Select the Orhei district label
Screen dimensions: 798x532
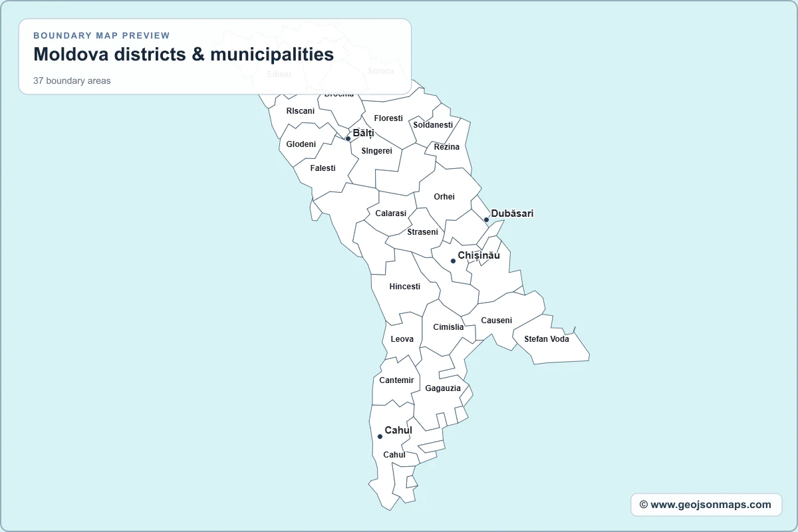(444, 197)
